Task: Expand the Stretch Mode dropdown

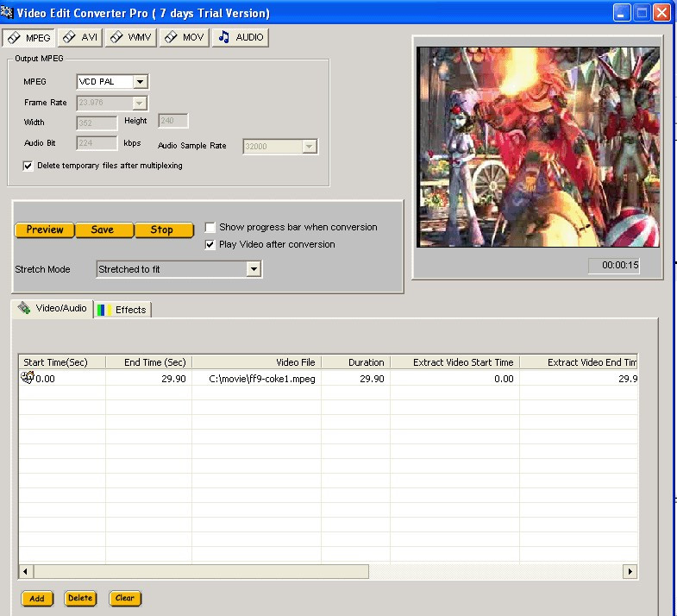Action: pos(254,269)
